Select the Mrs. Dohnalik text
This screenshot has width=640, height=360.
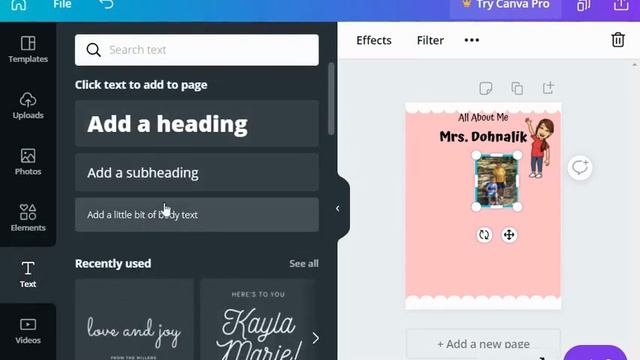[483, 136]
